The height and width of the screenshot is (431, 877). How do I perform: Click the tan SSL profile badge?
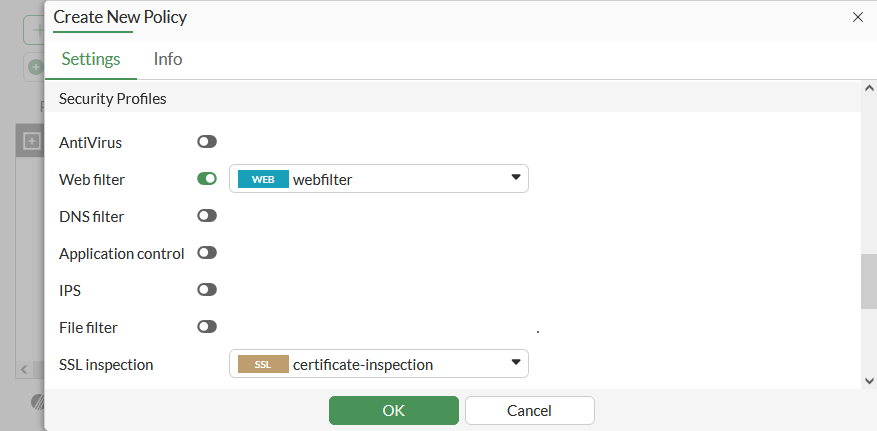click(263, 365)
